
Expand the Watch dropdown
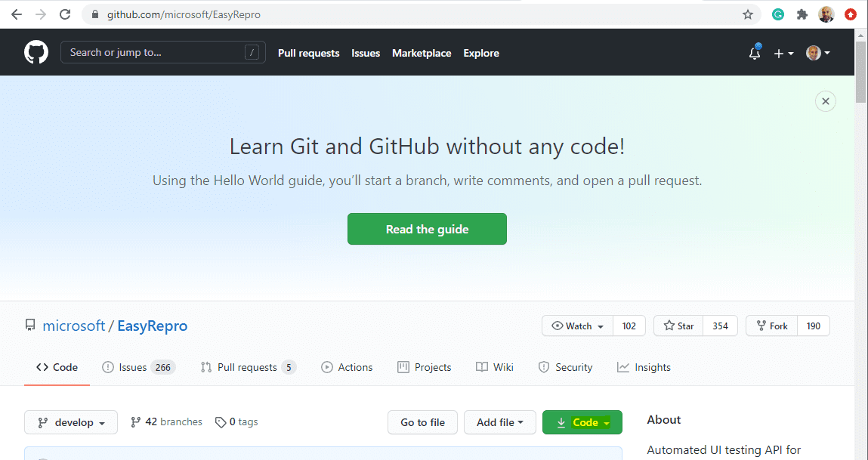(578, 326)
